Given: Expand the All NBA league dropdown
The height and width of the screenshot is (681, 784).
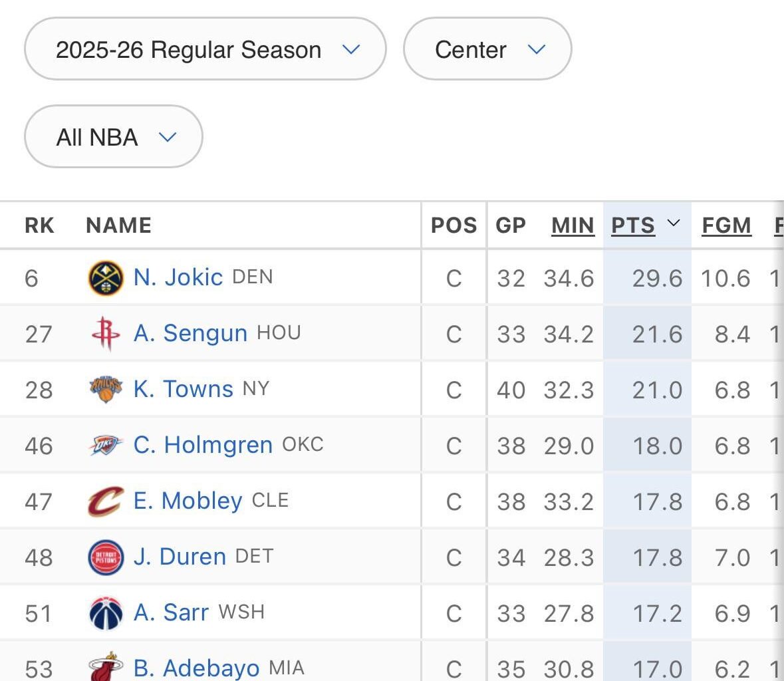Looking at the screenshot, I should pos(113,137).
